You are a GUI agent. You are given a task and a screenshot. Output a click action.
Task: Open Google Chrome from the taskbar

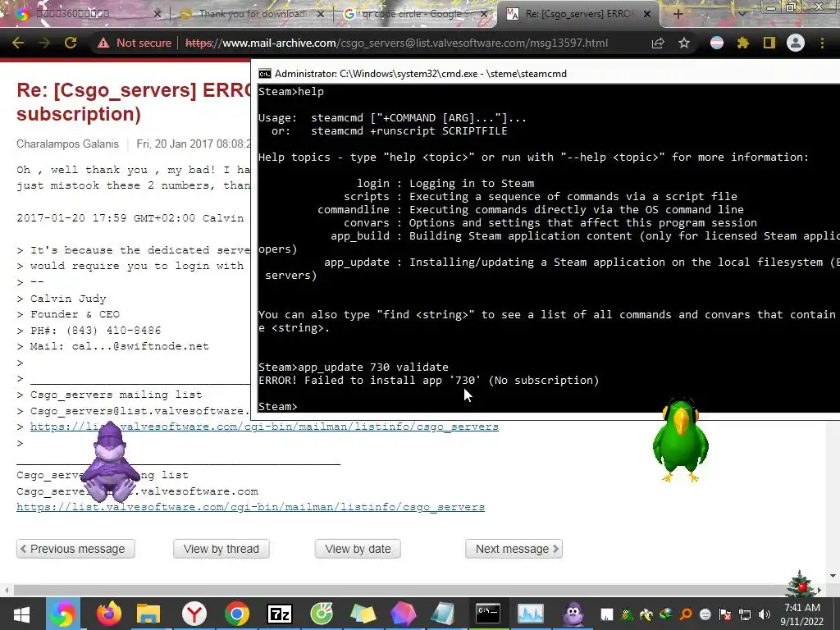pos(237,614)
